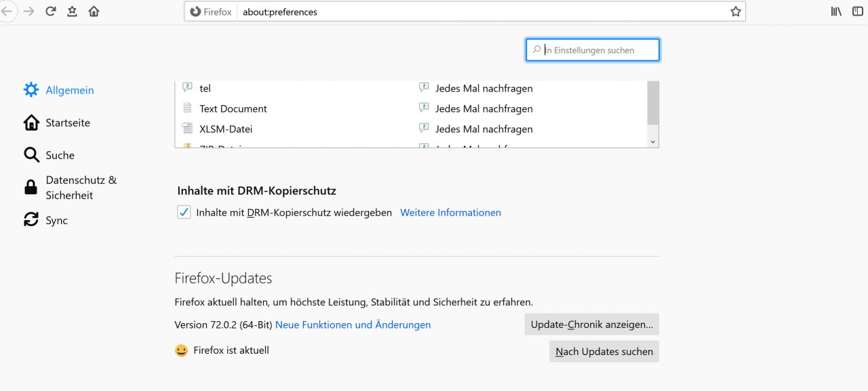The image size is (868, 391).
Task: Click the browser Back arrow button
Action: (x=7, y=12)
